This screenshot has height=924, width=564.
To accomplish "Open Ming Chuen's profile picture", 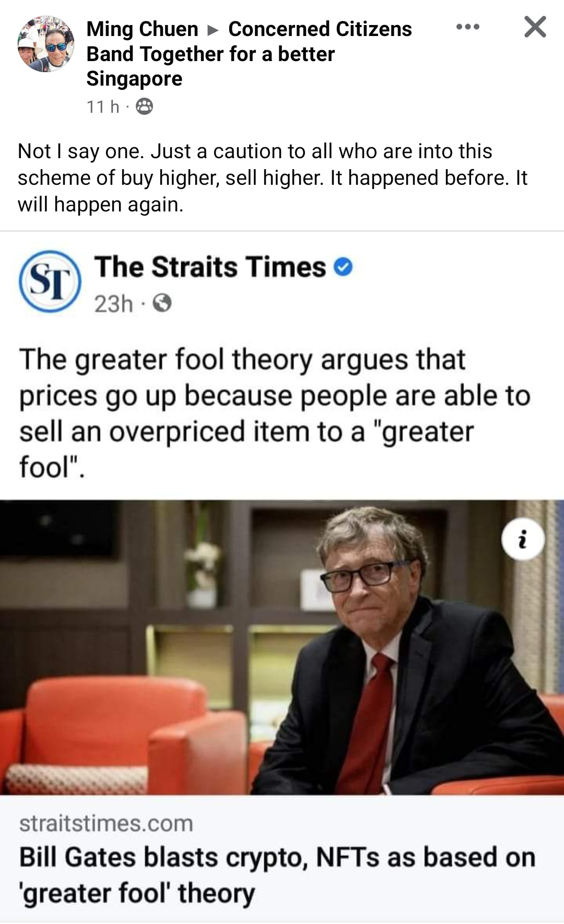I will click(46, 44).
